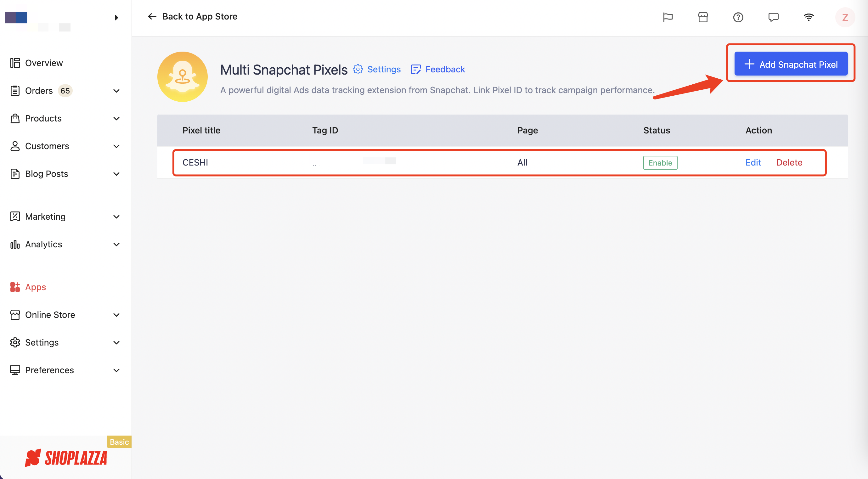This screenshot has width=868, height=479.
Task: Delete the CESHI pixel
Action: [789, 162]
